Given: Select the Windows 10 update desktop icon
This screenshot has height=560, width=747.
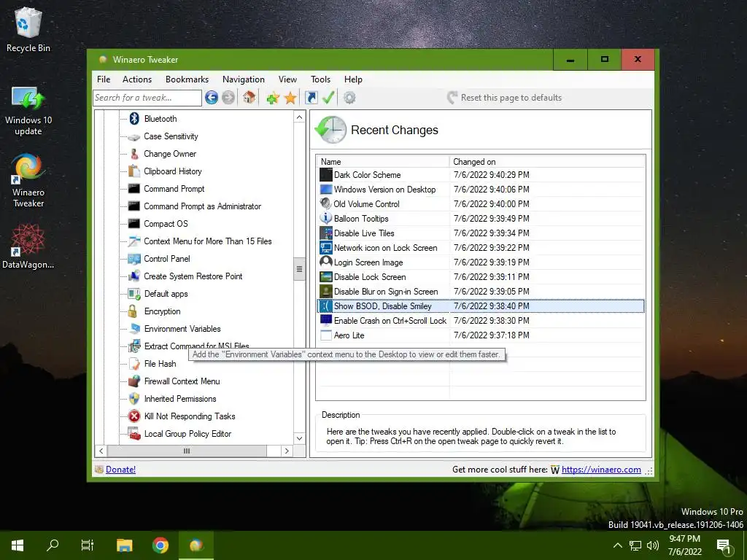Looking at the screenshot, I should tap(28, 111).
